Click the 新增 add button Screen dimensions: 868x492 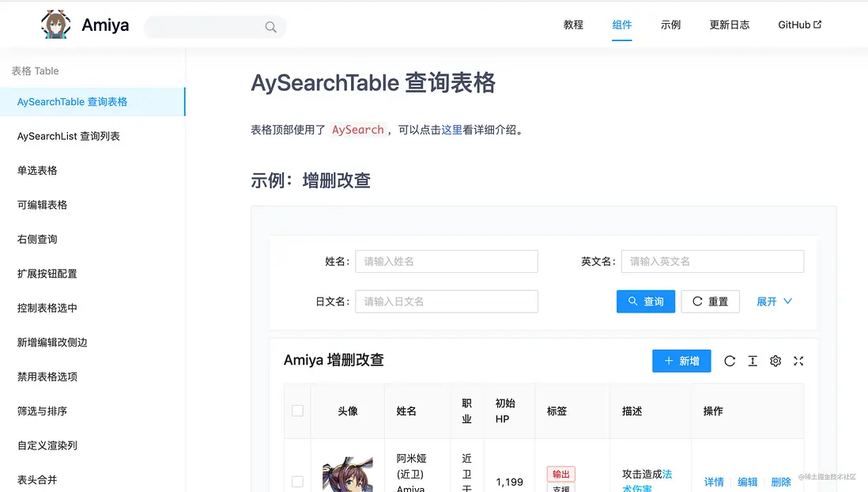tap(681, 361)
